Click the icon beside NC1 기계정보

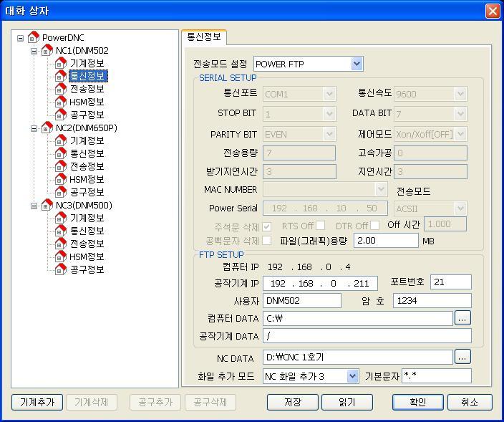click(x=60, y=63)
